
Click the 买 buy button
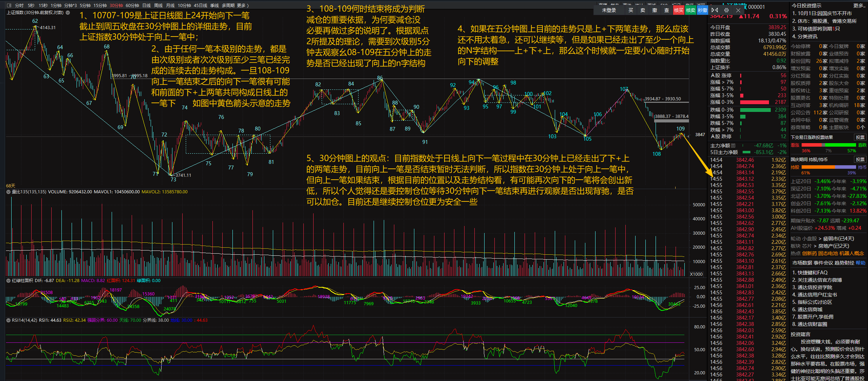click(x=631, y=10)
